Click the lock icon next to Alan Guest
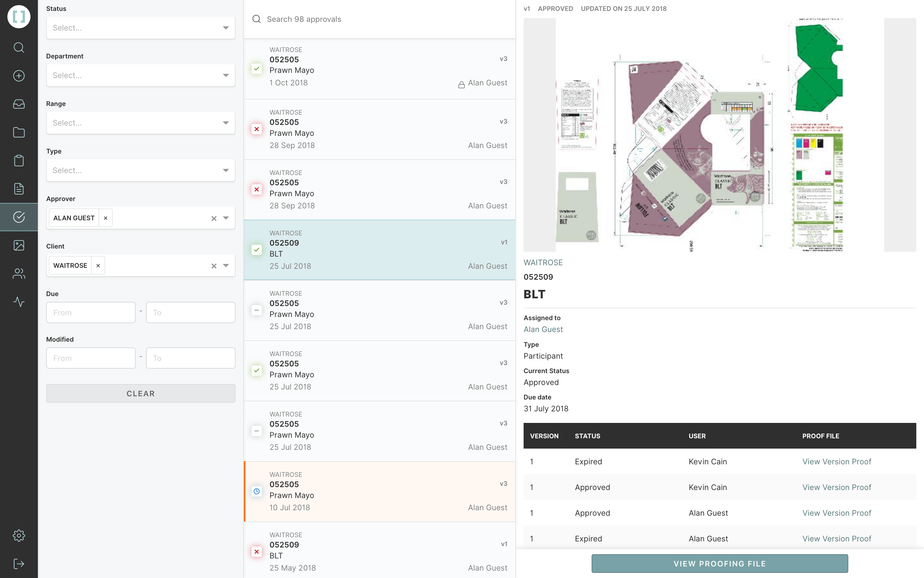 click(461, 84)
